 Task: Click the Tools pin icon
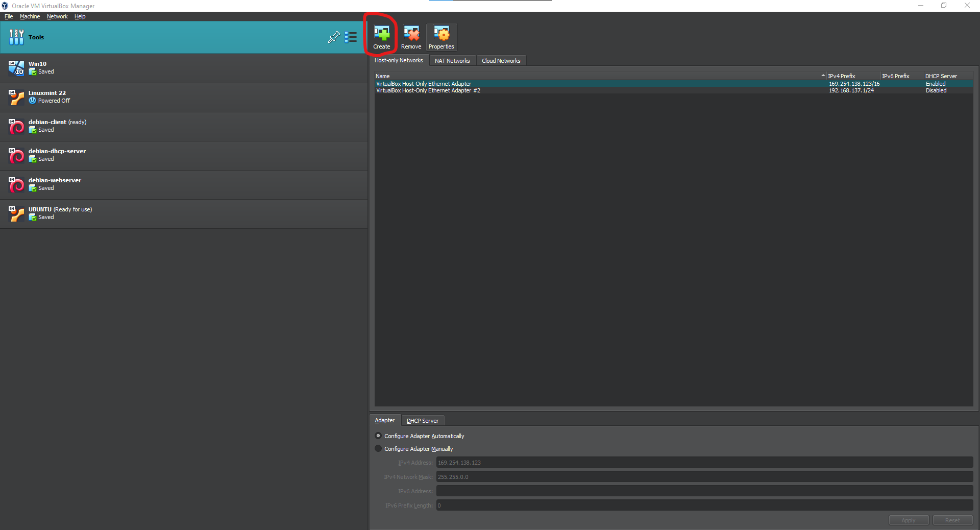coord(334,37)
